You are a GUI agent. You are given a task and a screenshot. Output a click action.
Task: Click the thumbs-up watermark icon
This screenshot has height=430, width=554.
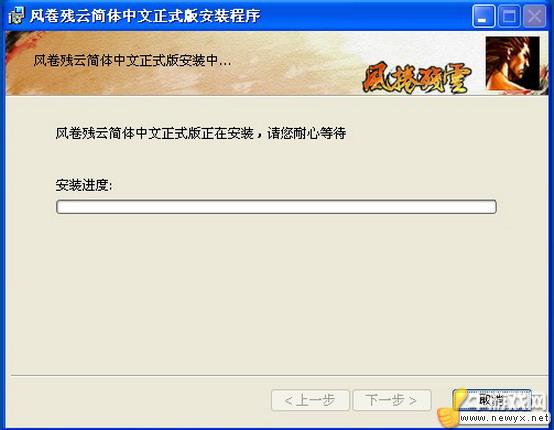(448, 410)
